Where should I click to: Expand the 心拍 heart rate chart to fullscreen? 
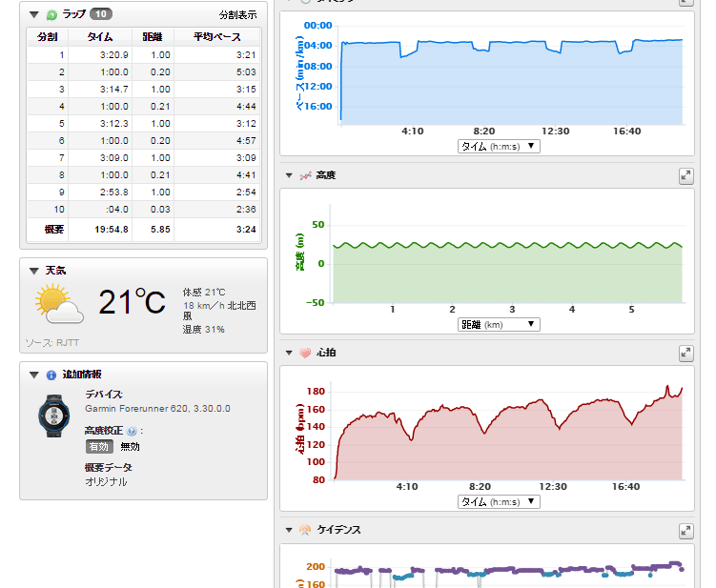pos(685,353)
